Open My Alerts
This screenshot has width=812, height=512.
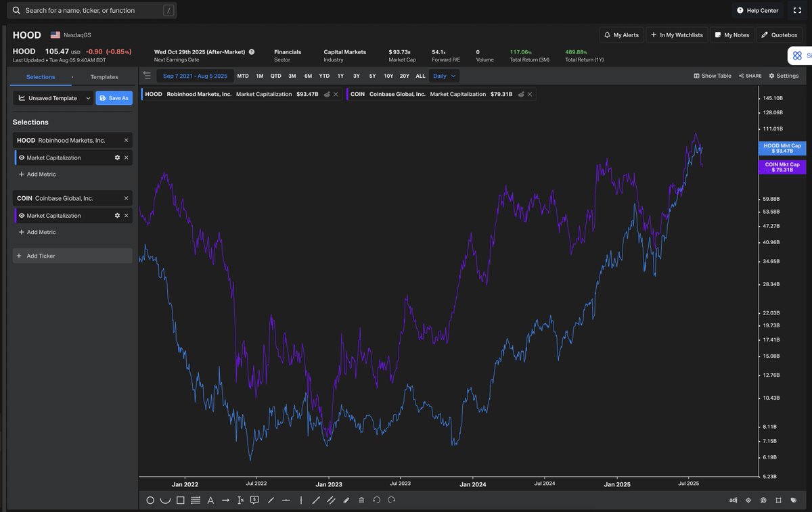point(621,34)
